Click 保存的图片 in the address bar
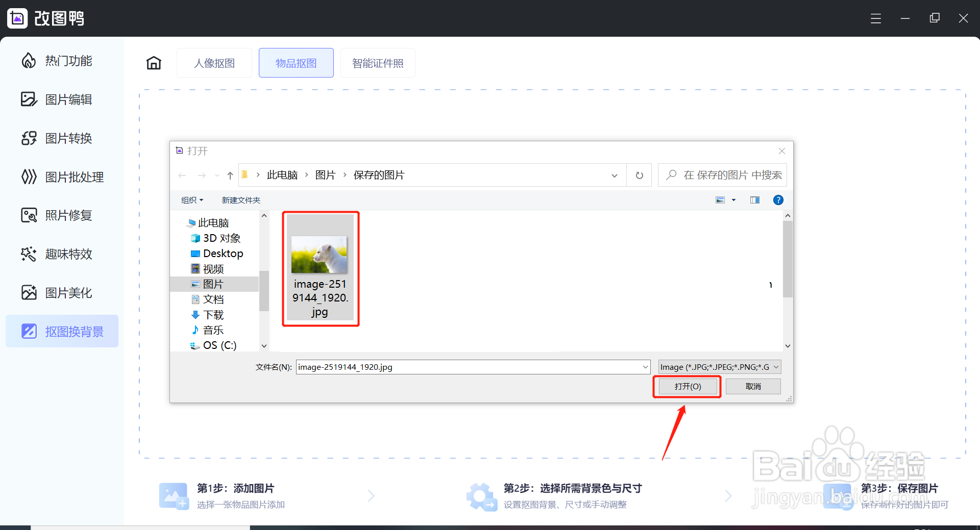Viewport: 980px width, 530px height. 379,175
